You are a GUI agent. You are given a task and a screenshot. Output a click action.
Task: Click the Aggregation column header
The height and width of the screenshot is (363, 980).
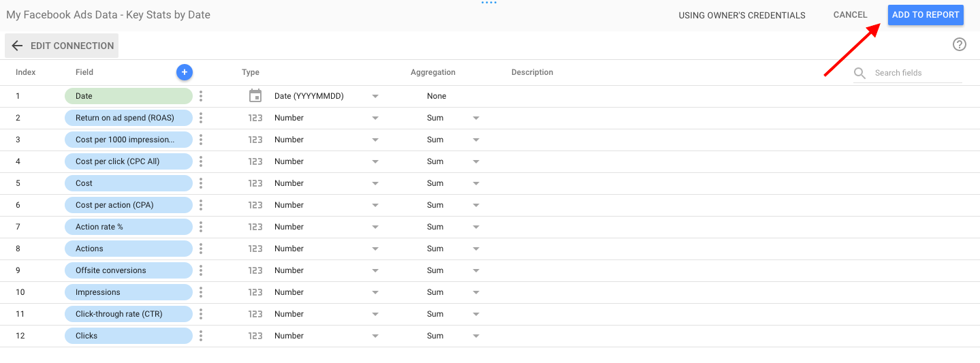(x=433, y=72)
